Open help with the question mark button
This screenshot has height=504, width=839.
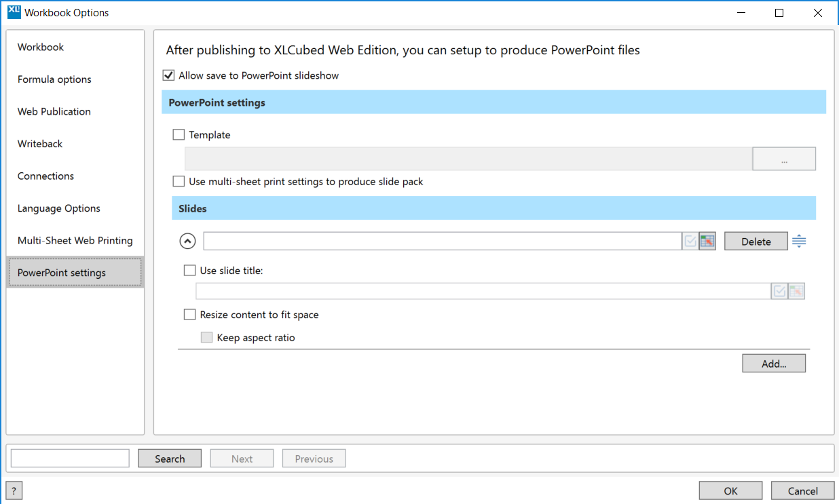tap(14, 491)
